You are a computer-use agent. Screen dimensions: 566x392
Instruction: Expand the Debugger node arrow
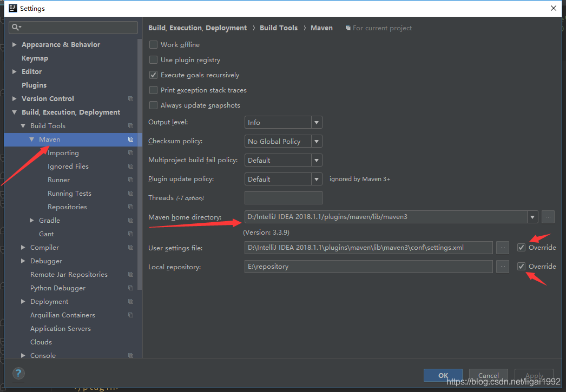(x=23, y=261)
